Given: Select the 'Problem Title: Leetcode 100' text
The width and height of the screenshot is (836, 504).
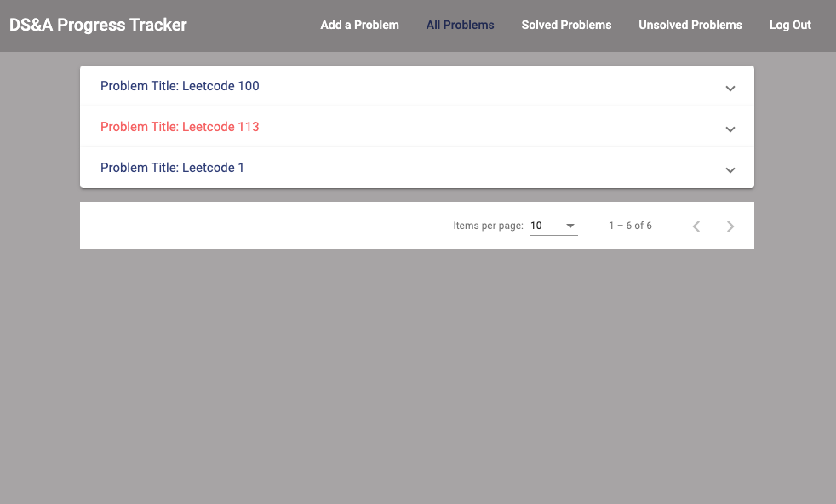Looking at the screenshot, I should (180, 86).
